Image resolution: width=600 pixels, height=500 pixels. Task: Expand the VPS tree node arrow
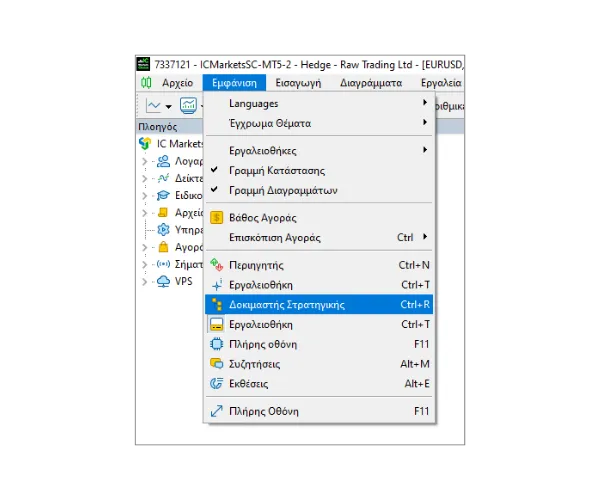click(x=145, y=282)
